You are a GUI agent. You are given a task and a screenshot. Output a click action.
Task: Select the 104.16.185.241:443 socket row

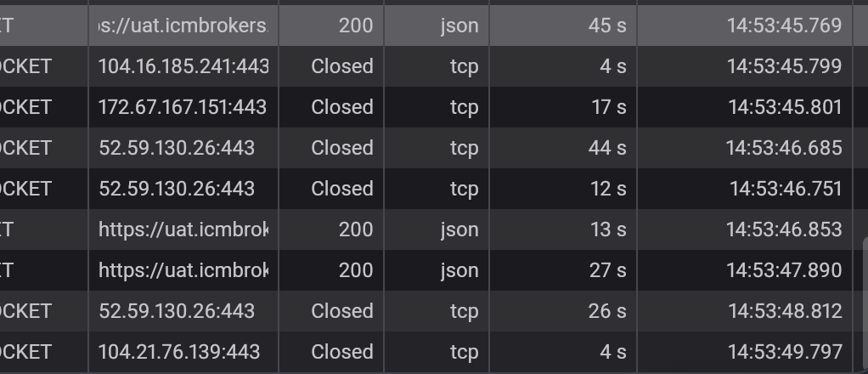click(x=183, y=66)
